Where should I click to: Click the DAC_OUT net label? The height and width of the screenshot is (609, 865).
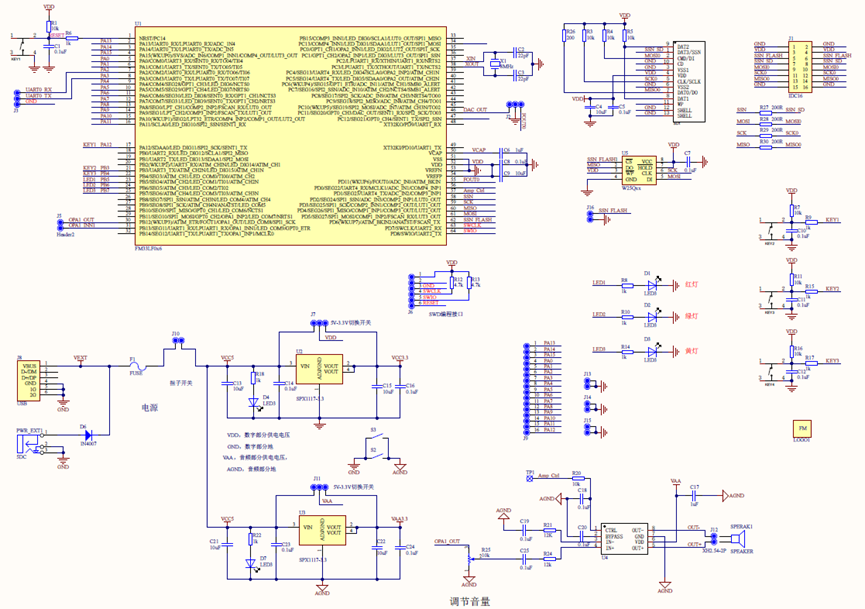[475, 110]
